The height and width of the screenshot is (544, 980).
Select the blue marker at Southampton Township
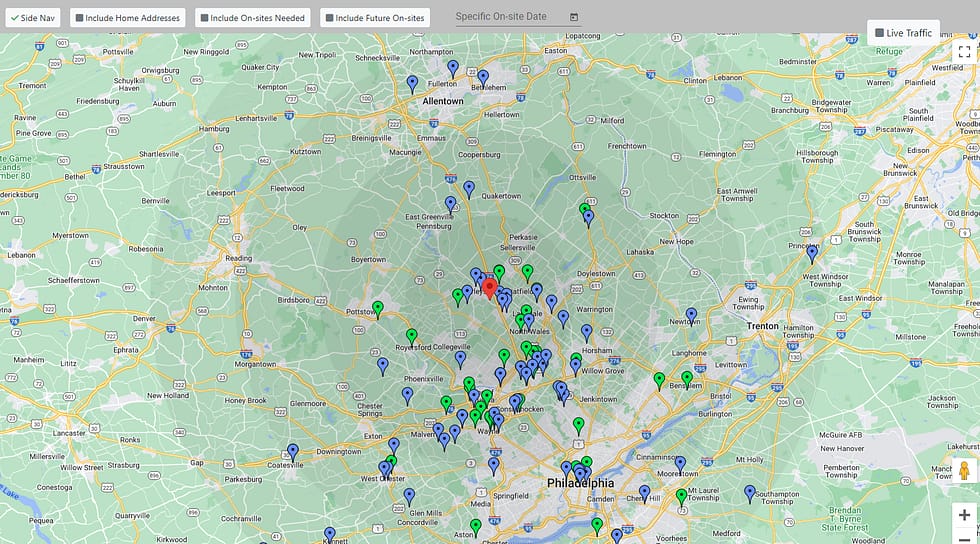click(750, 493)
